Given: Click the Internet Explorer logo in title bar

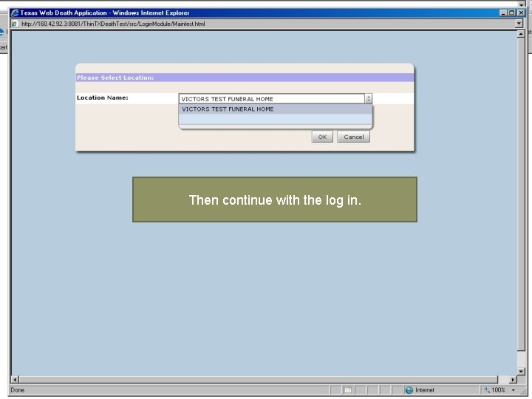Looking at the screenshot, I should pyautogui.click(x=15, y=13).
